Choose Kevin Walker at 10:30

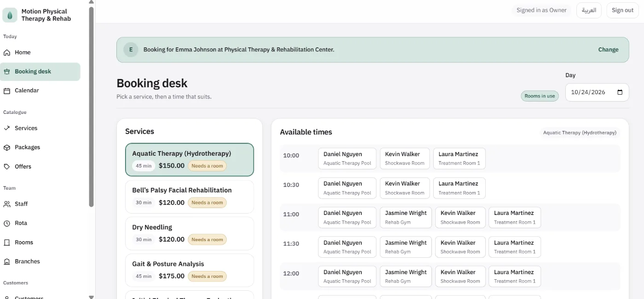point(405,188)
